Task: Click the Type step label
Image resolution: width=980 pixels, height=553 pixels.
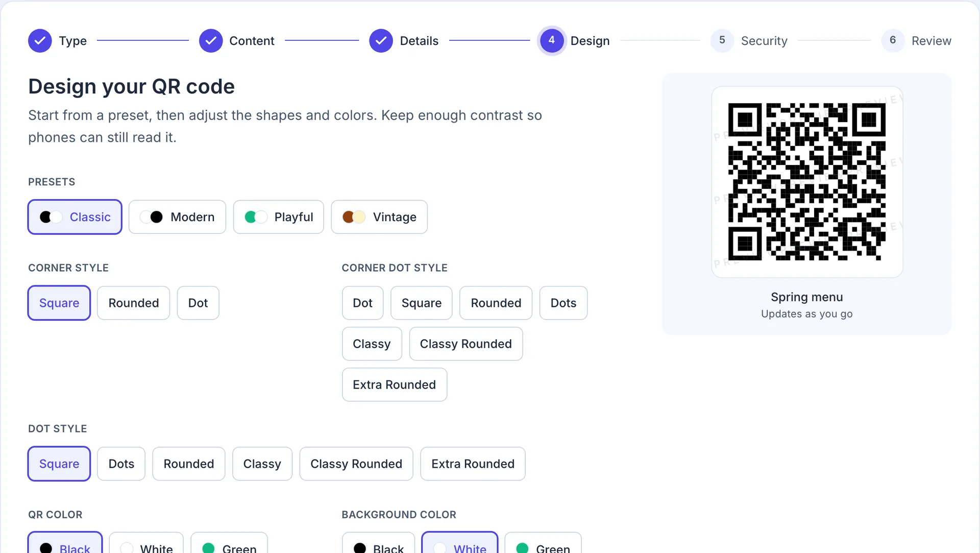Action: pyautogui.click(x=73, y=41)
